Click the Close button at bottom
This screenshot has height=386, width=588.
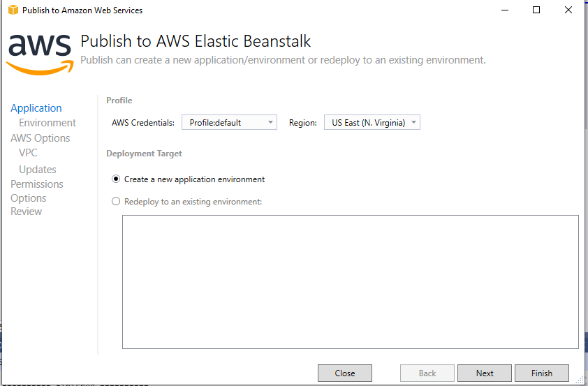click(344, 373)
